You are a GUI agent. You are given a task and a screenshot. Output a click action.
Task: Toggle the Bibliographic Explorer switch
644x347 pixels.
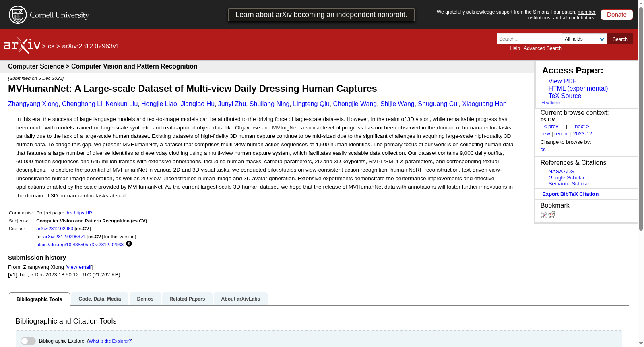point(28,341)
